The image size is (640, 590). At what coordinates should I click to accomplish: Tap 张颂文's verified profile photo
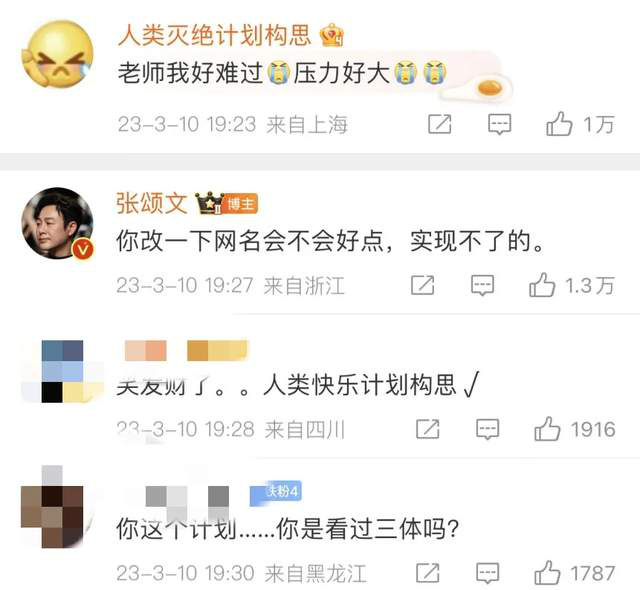pos(58,223)
